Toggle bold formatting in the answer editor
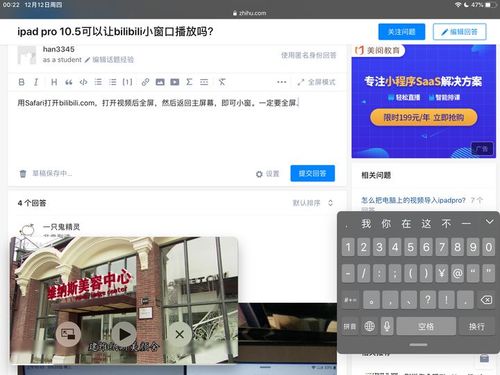The width and height of the screenshot is (500, 375). (21, 82)
